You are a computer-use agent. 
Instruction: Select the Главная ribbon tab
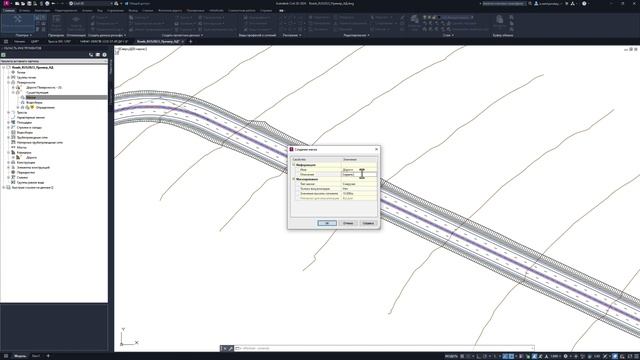coord(9,10)
